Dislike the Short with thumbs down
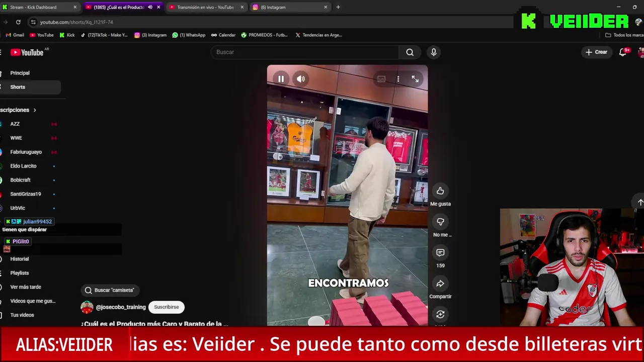The height and width of the screenshot is (362, 644). pyautogui.click(x=440, y=222)
